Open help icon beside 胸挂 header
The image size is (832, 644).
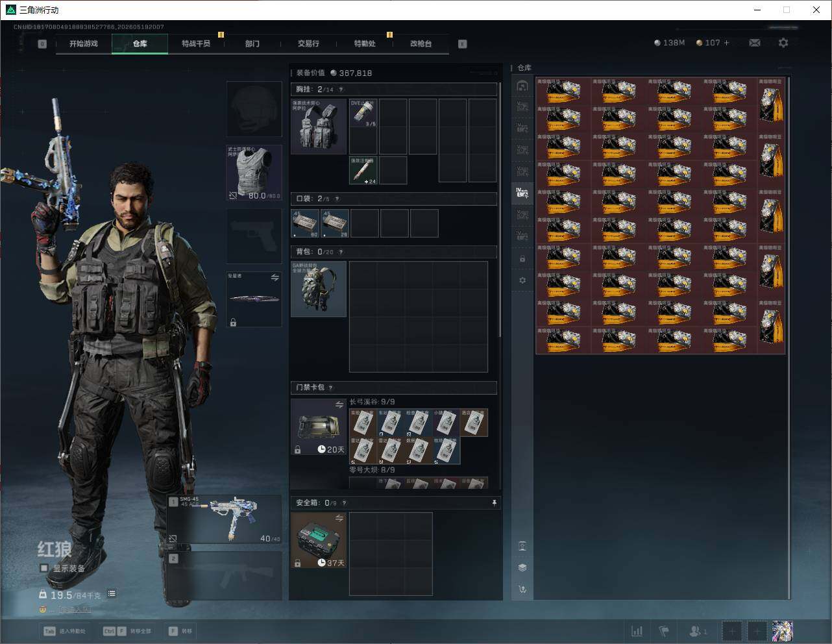point(341,90)
